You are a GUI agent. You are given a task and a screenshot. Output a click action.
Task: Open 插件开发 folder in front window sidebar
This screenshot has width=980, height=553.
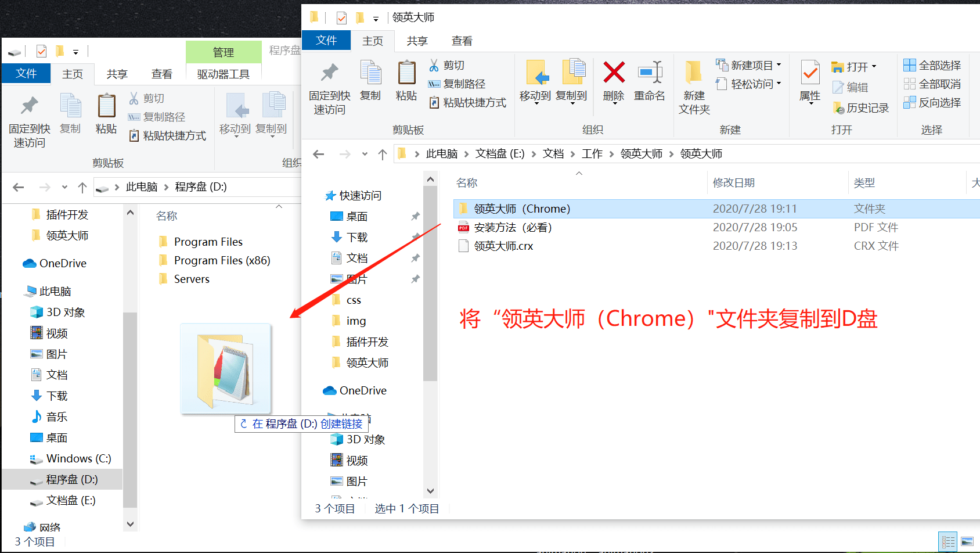[x=360, y=342]
